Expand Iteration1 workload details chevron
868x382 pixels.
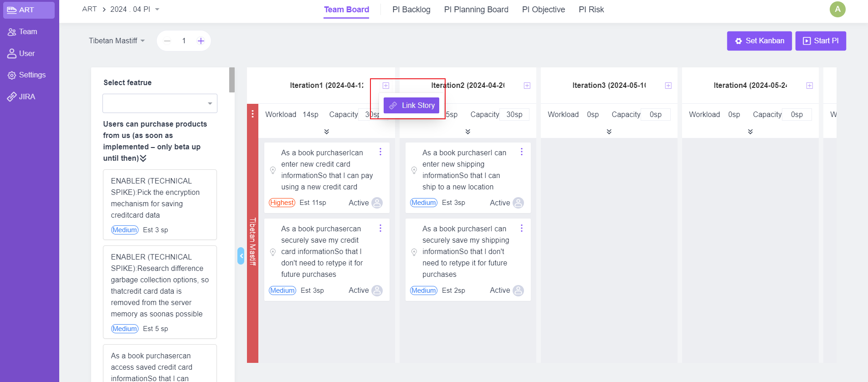click(x=326, y=132)
